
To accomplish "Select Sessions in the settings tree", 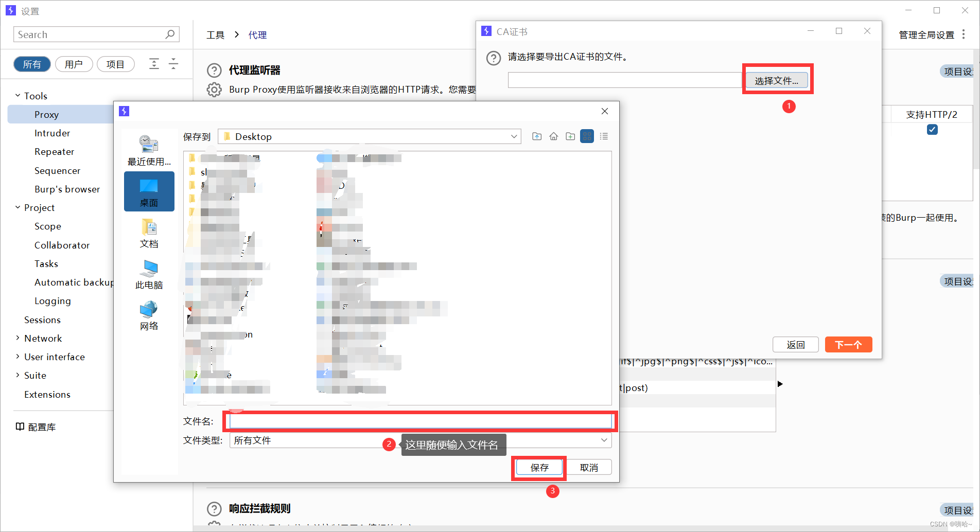I will (42, 320).
